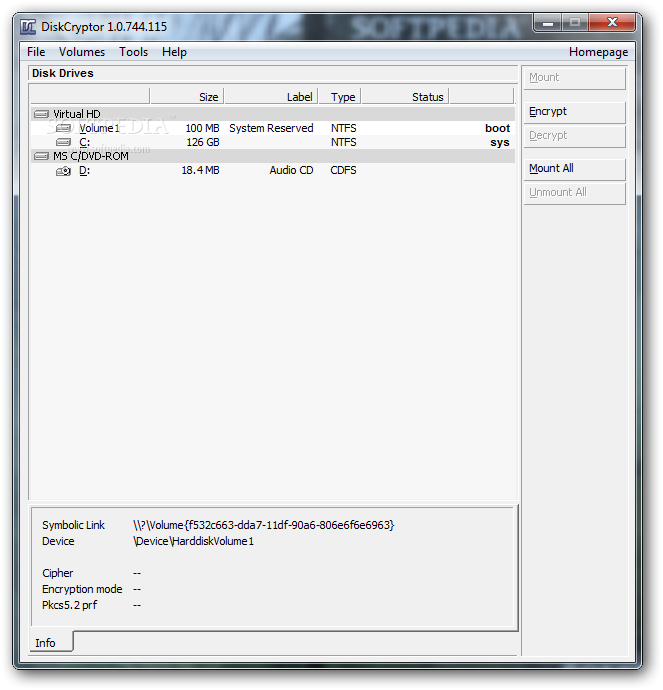Sort by the Type column header
The width and height of the screenshot is (663, 690).
tap(340, 96)
